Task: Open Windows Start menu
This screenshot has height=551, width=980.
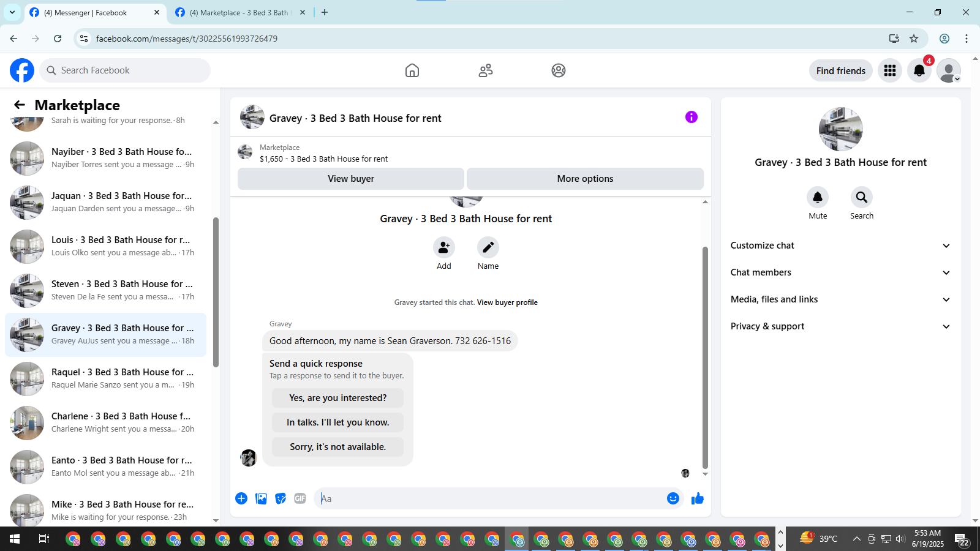Action: pyautogui.click(x=15, y=539)
